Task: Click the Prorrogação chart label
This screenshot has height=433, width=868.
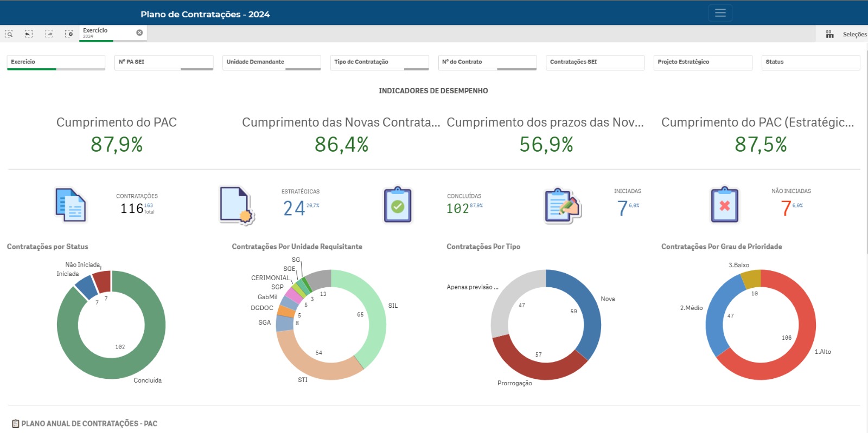Action: click(x=515, y=383)
